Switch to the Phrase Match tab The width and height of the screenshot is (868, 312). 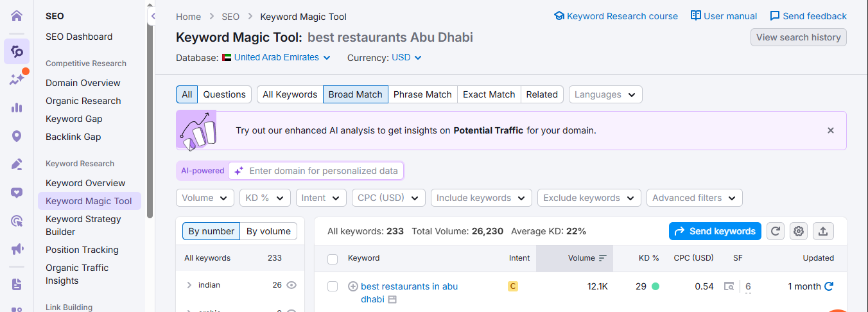(422, 94)
